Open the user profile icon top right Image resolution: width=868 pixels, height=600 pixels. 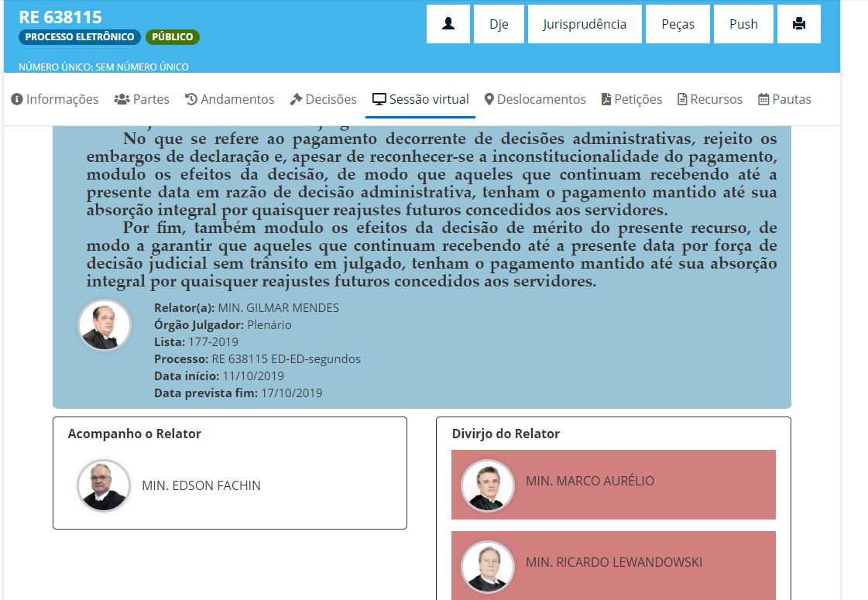(448, 23)
